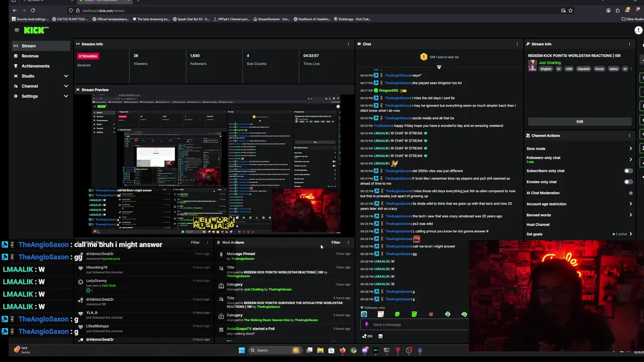The width and height of the screenshot is (644, 362).
Task: Expand the Studio sidebar section
Action: click(x=41, y=76)
